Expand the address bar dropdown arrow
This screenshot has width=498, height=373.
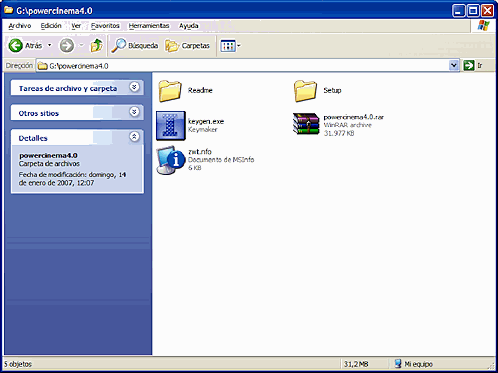pyautogui.click(x=453, y=65)
